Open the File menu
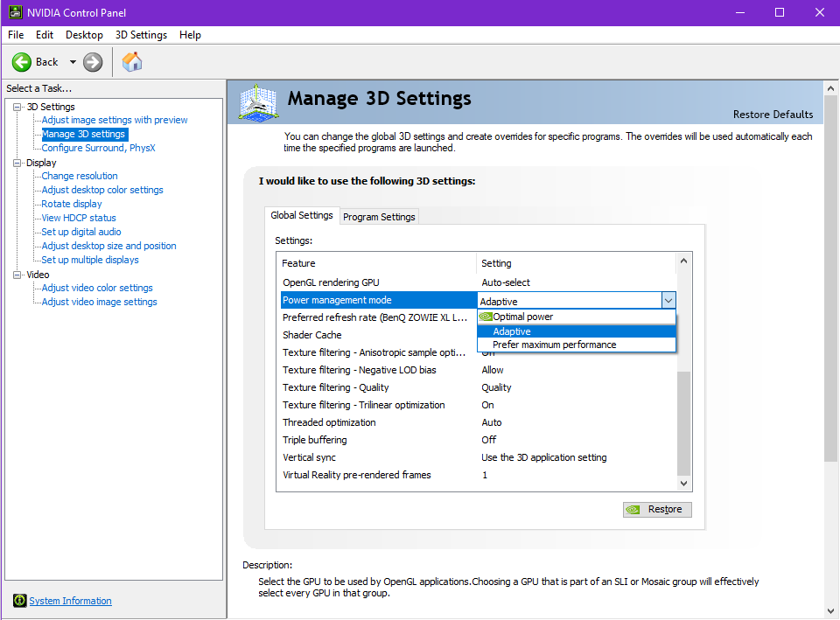 coord(16,35)
